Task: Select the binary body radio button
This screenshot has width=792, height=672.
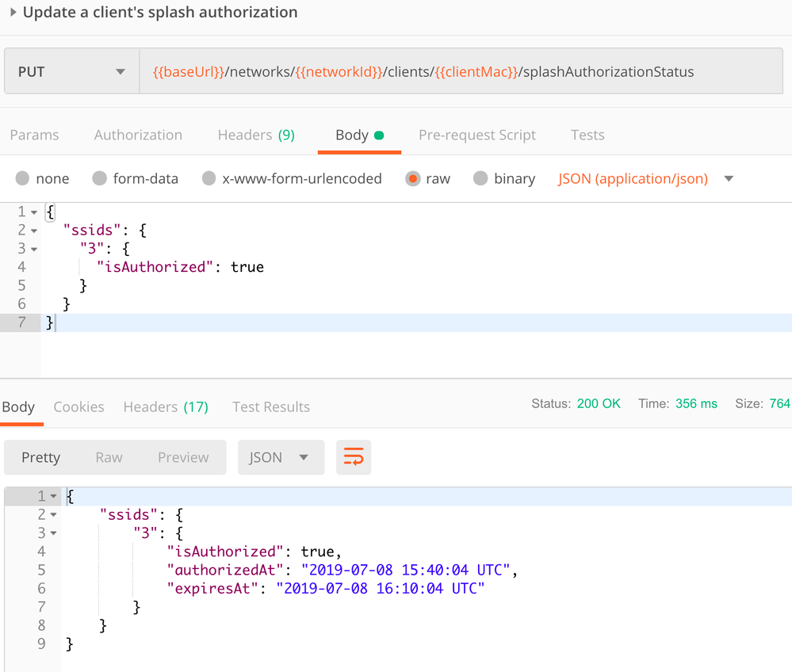Action: pyautogui.click(x=480, y=178)
